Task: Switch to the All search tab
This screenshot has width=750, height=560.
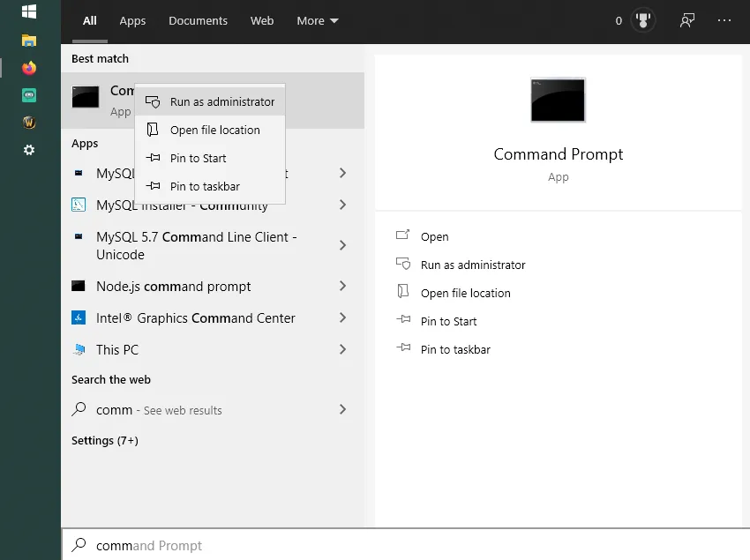Action: tap(89, 20)
